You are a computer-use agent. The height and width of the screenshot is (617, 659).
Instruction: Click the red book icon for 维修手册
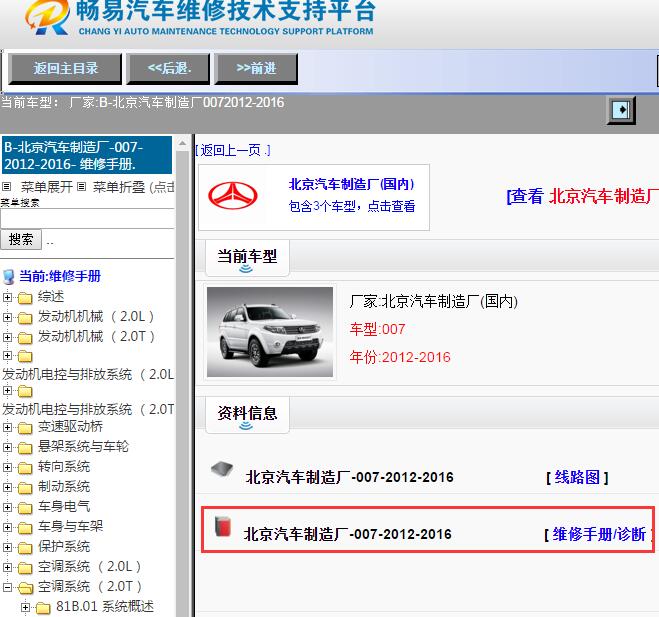tap(223, 527)
